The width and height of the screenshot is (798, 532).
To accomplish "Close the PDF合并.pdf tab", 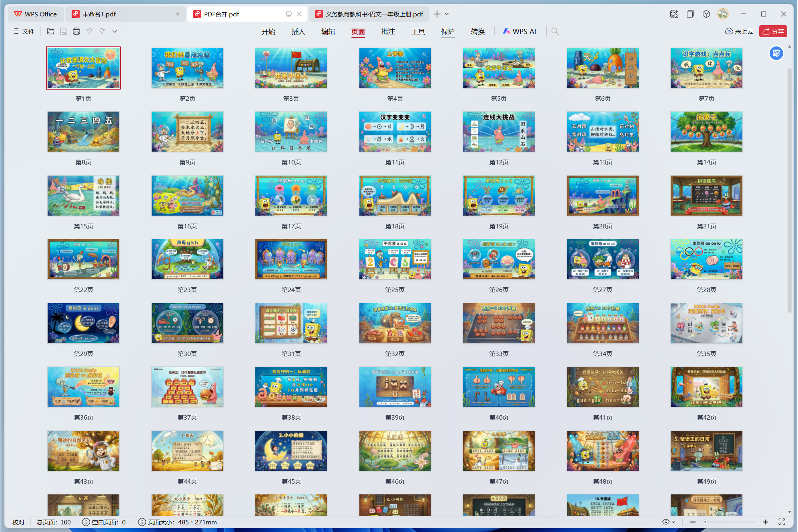I will point(299,14).
